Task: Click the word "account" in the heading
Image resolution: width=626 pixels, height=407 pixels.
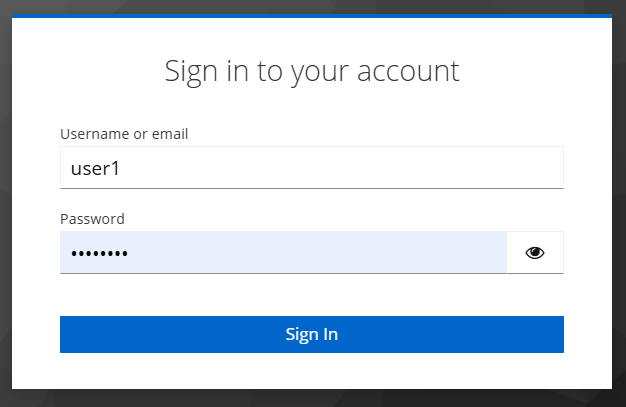Action: pyautogui.click(x=412, y=71)
